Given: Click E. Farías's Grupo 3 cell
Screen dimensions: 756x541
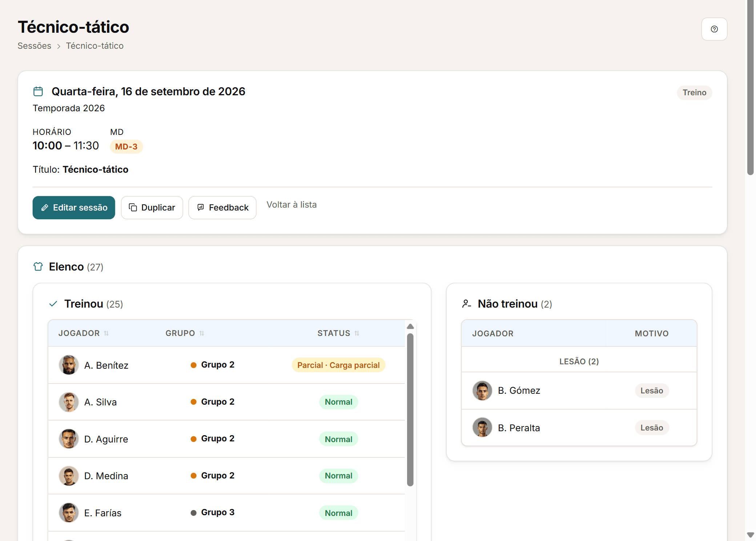Looking at the screenshot, I should click(213, 512).
